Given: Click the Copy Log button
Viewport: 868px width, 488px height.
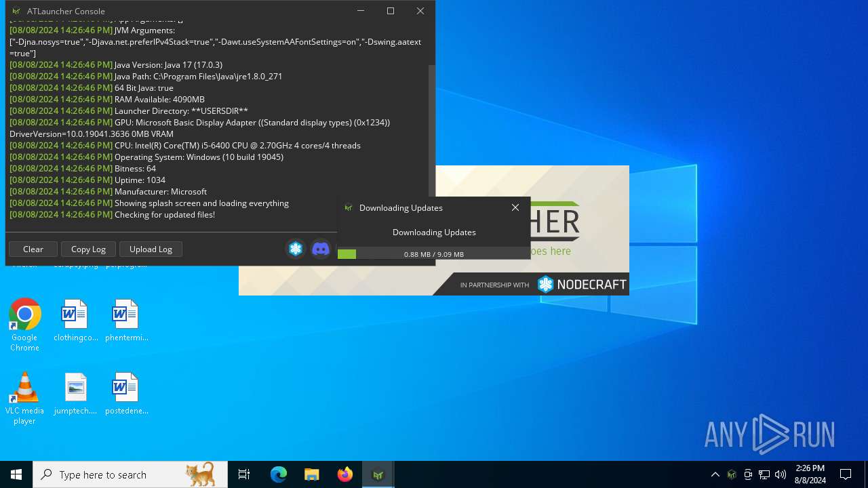Looking at the screenshot, I should (x=88, y=249).
